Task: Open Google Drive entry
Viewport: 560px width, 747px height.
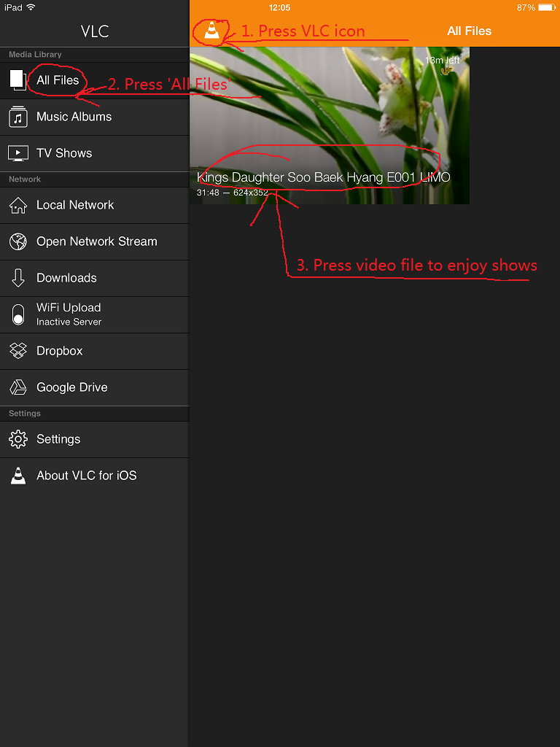Action: click(94, 387)
